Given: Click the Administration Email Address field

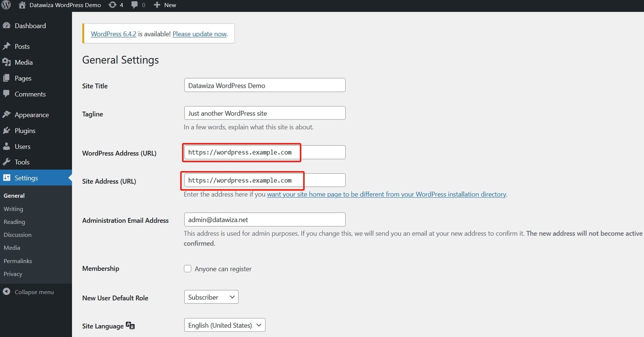Looking at the screenshot, I should coord(265,219).
